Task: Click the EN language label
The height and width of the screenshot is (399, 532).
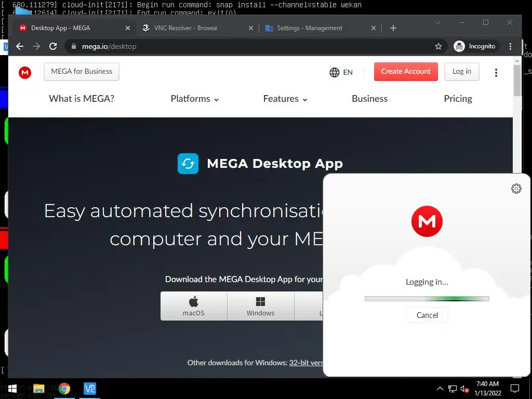Action: click(348, 72)
